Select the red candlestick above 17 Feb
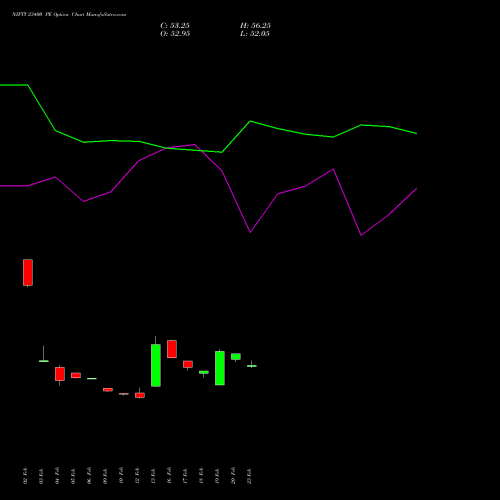 [x=188, y=364]
